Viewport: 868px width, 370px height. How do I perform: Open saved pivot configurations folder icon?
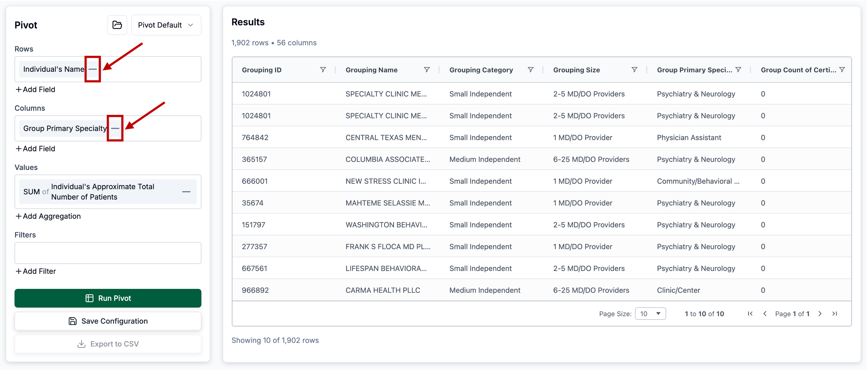[117, 25]
